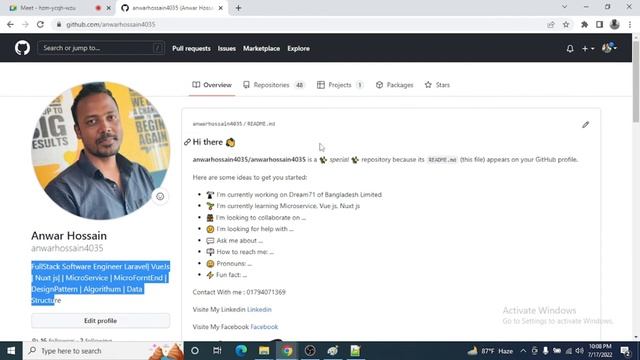Select the Repositories tab
This screenshot has height=360, width=640.
(x=273, y=85)
